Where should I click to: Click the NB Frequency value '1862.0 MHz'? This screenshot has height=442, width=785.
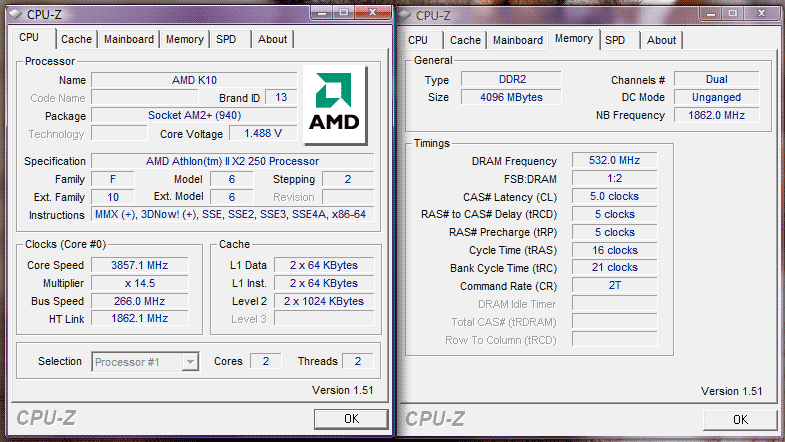[x=717, y=115]
